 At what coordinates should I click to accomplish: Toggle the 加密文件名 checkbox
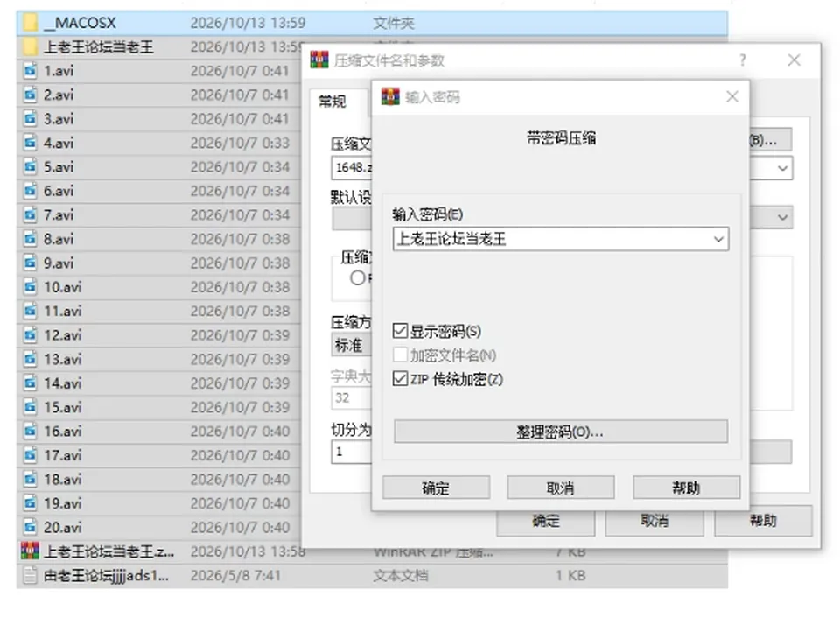400,355
